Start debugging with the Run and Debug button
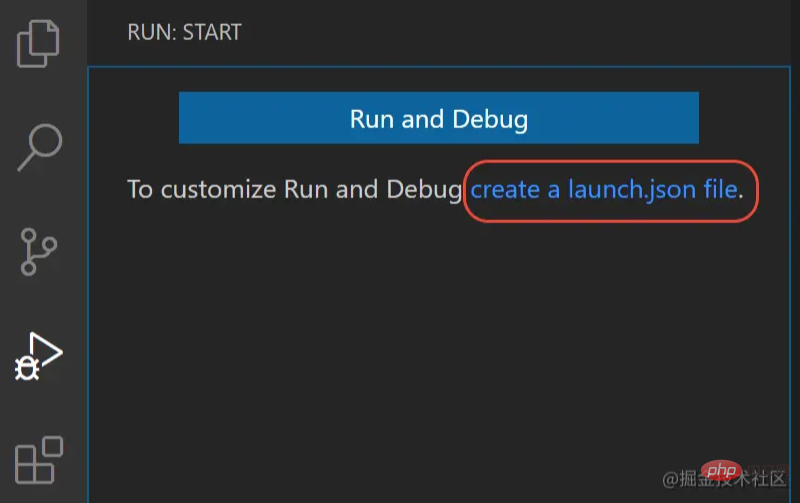Screen dimensions: 800x503 click(x=438, y=119)
